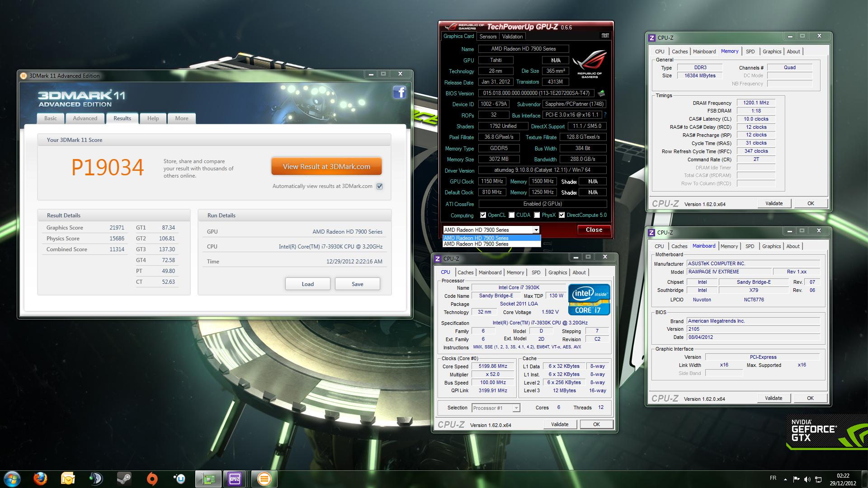Open the mail envelope taskbar icon
Image resolution: width=868 pixels, height=488 pixels.
click(x=68, y=479)
